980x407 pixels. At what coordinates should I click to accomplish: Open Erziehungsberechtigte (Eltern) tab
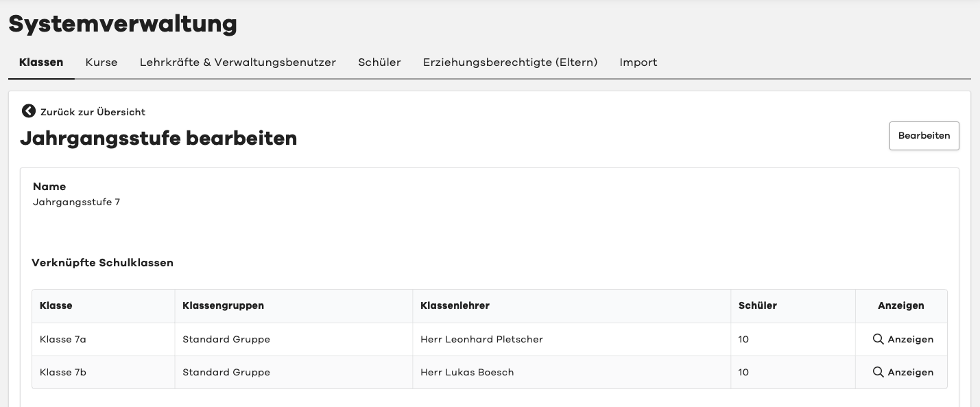coord(510,62)
